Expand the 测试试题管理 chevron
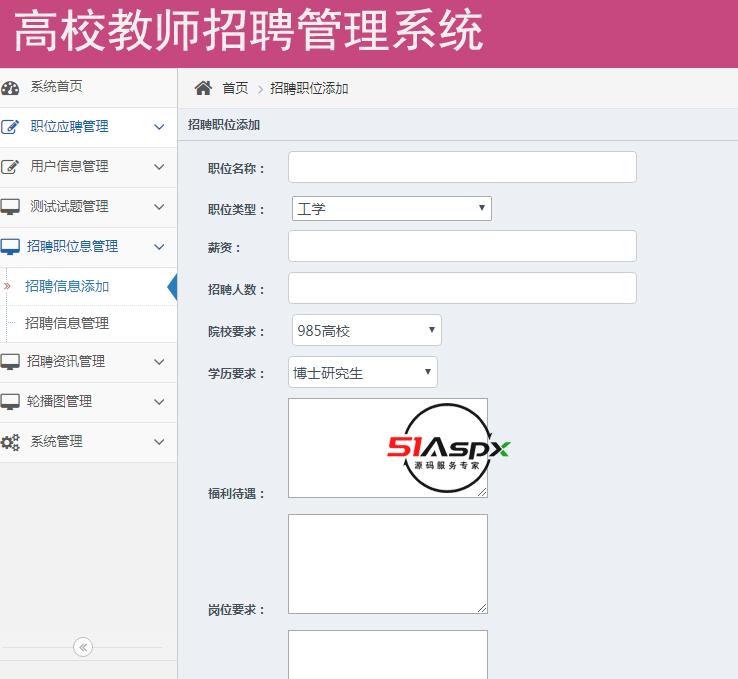 click(x=159, y=207)
